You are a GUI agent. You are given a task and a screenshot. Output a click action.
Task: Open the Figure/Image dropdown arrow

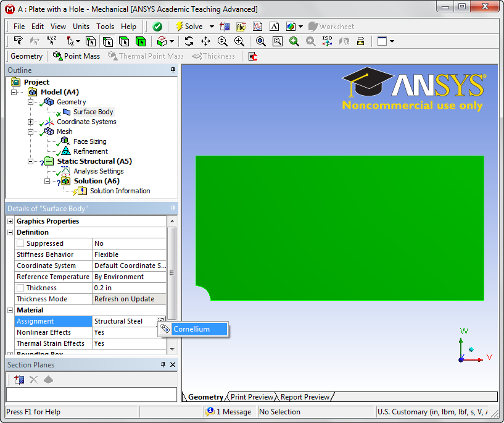coord(301,27)
